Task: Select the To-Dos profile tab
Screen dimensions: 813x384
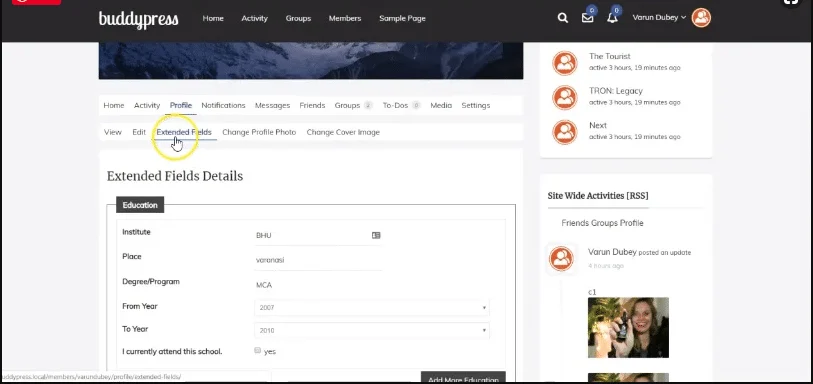Action: [x=401, y=105]
